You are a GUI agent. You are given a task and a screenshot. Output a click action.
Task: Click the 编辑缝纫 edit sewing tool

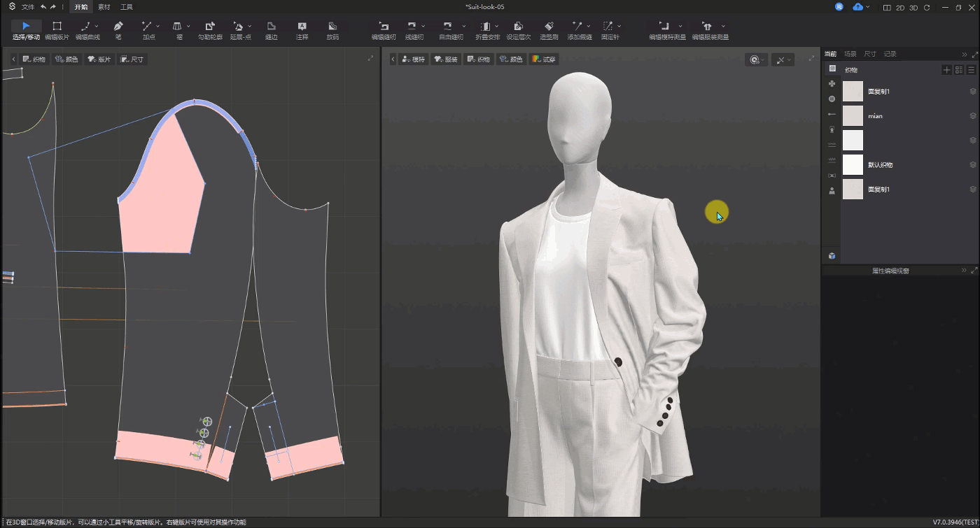383,27
